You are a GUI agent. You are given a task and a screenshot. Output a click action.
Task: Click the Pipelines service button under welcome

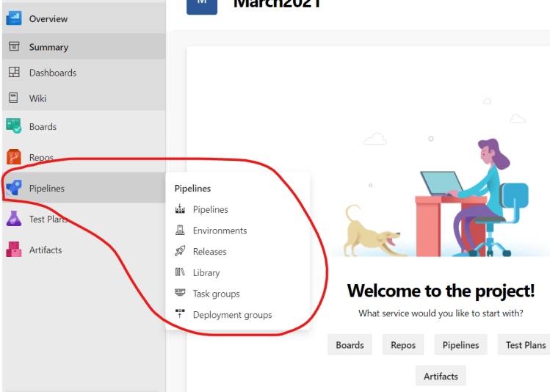pyautogui.click(x=460, y=345)
